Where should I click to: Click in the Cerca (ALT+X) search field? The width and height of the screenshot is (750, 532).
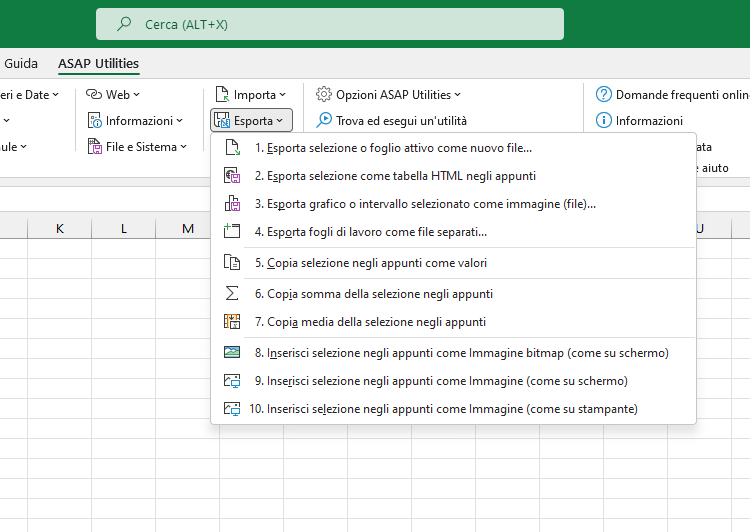(x=330, y=24)
